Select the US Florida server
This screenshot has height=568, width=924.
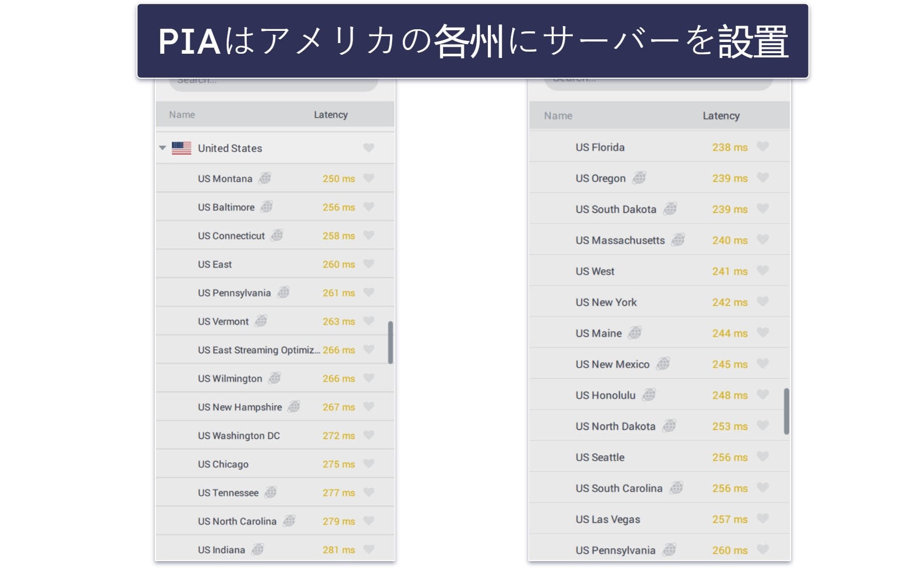pyautogui.click(x=660, y=147)
